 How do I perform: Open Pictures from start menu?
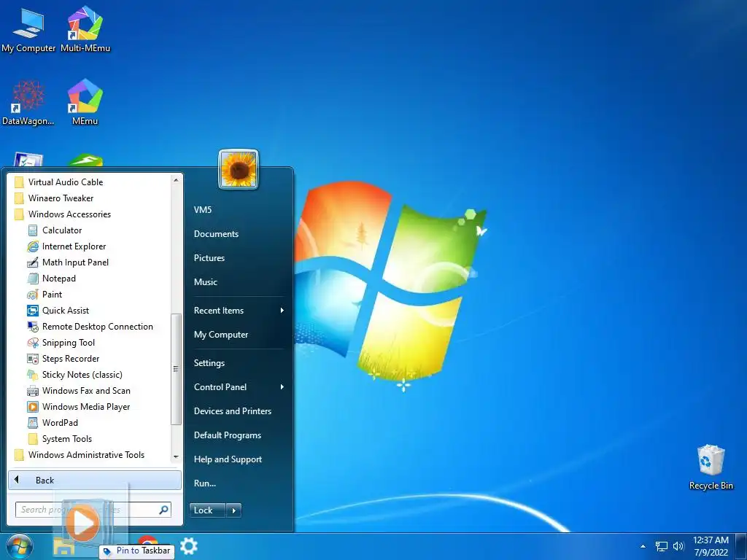[209, 258]
